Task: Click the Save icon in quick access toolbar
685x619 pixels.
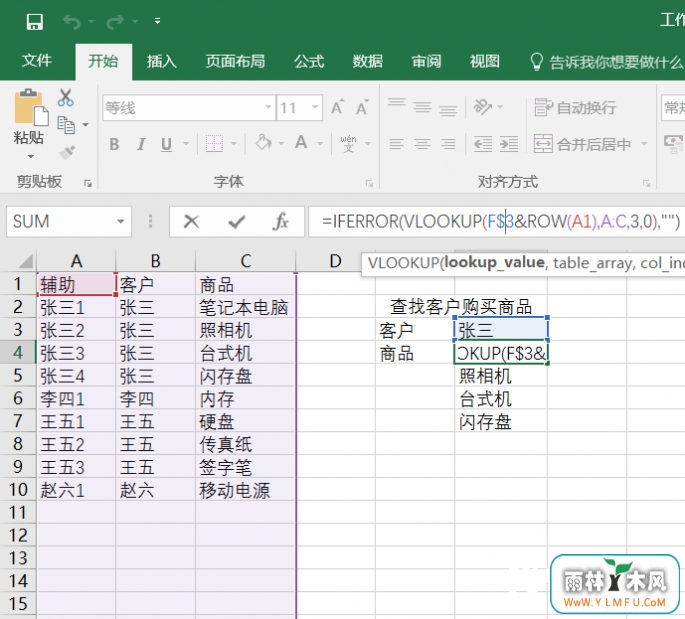Action: pos(35,21)
